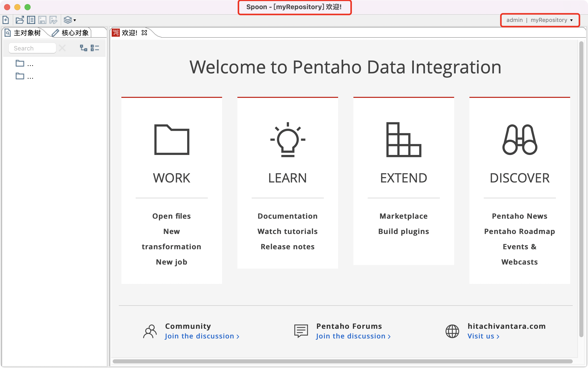The image size is (588, 368).
Task: Click the hitachivantara.com globe icon
Action: [452, 331]
